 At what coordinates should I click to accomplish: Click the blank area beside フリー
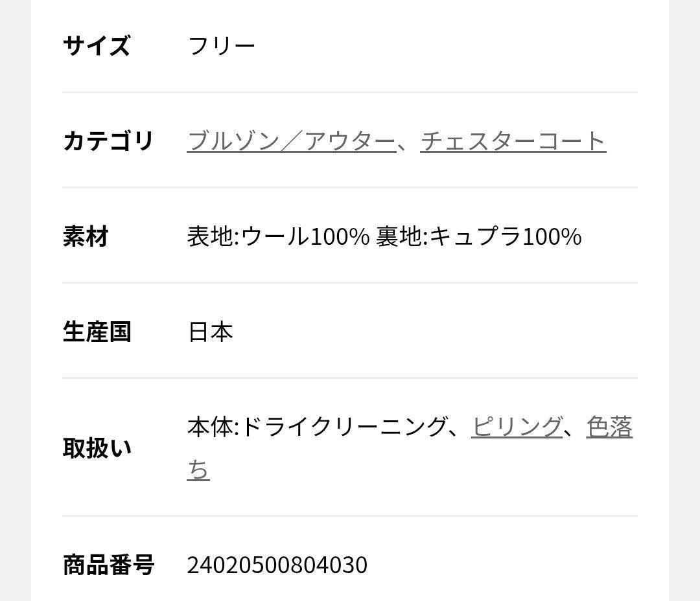454,45
